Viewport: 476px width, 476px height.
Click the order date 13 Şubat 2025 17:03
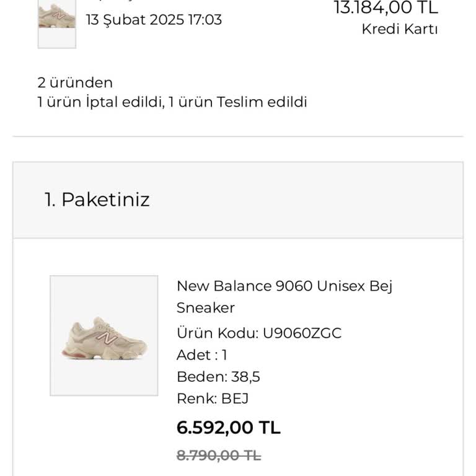154,19
